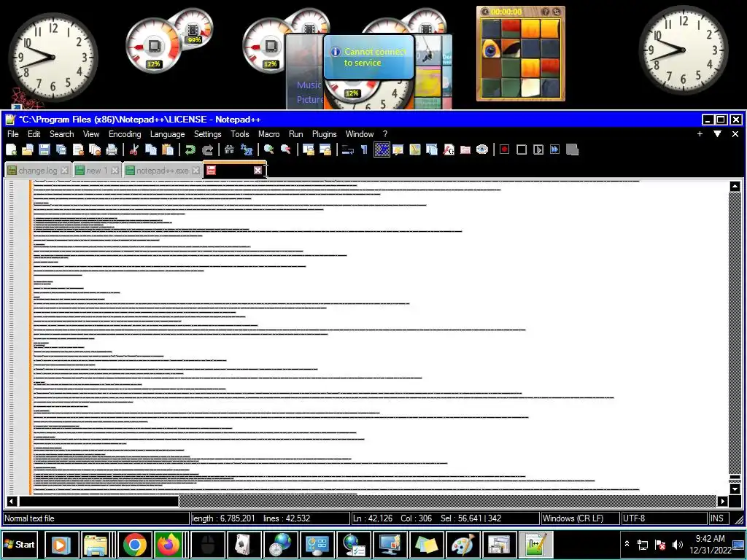Viewport: 747px width, 560px height.
Task: Launch Google Chrome from the taskbar
Action: tap(135, 544)
